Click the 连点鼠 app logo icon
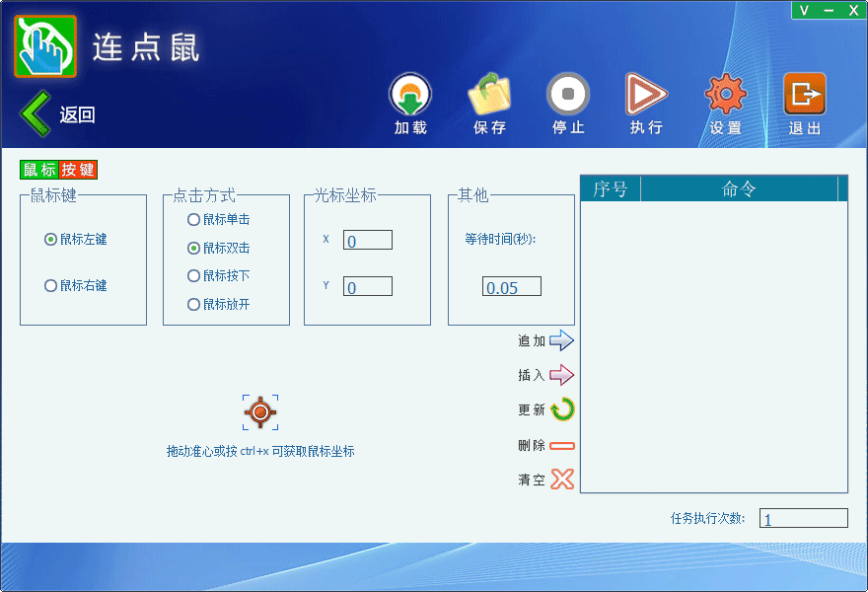This screenshot has height=592, width=868. [45, 46]
